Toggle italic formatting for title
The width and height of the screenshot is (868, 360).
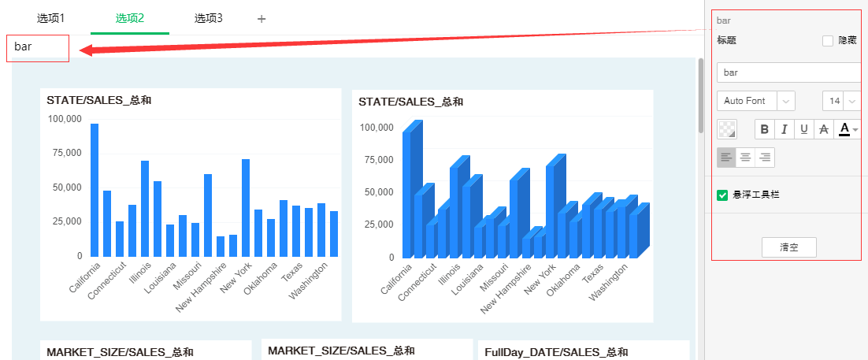[785, 129]
